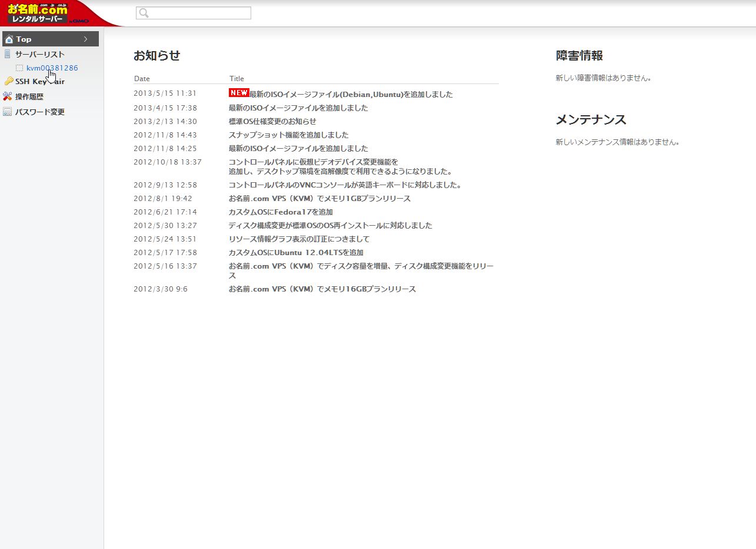Select server kvm00381286
Viewport: 756px width, 549px height.
tap(52, 68)
